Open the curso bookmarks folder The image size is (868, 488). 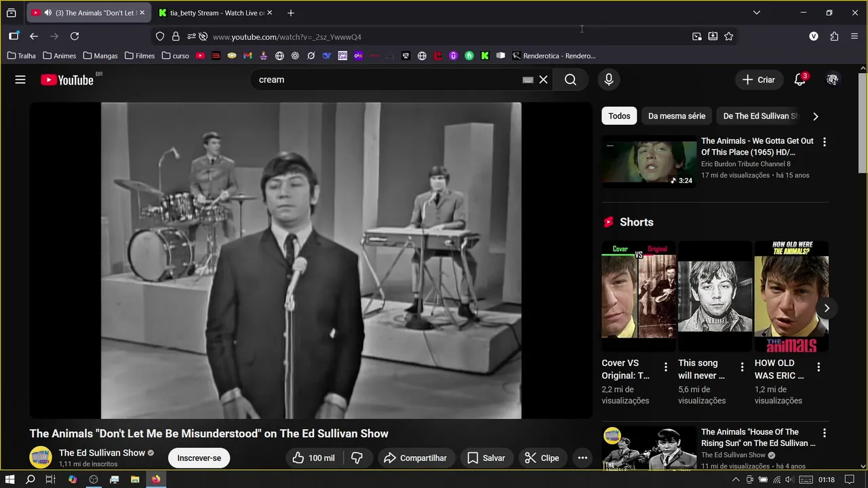176,56
